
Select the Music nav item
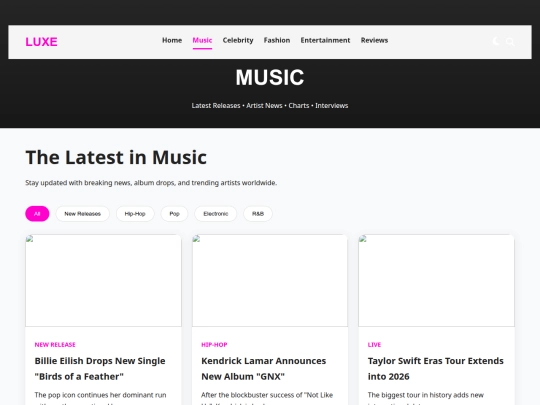point(202,40)
